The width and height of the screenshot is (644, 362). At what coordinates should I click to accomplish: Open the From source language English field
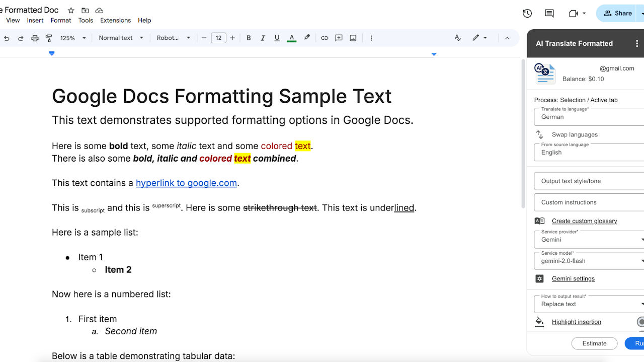(x=589, y=152)
